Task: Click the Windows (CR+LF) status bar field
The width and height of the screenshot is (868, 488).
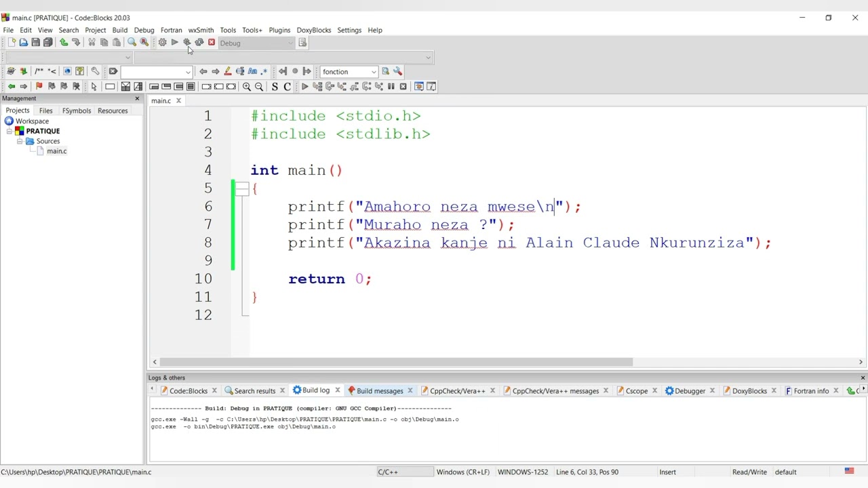Action: click(463, 472)
